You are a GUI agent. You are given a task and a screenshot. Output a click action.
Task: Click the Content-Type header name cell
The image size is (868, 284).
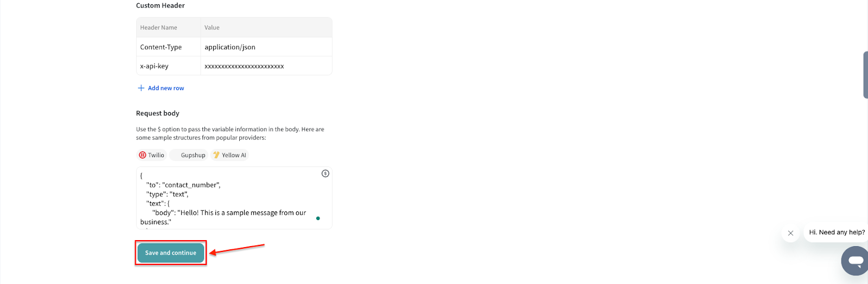click(x=161, y=47)
